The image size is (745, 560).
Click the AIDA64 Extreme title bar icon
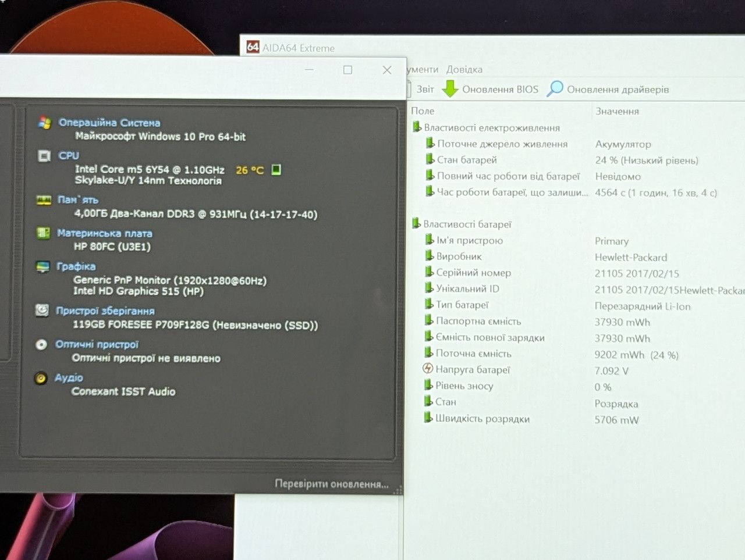coord(253,47)
